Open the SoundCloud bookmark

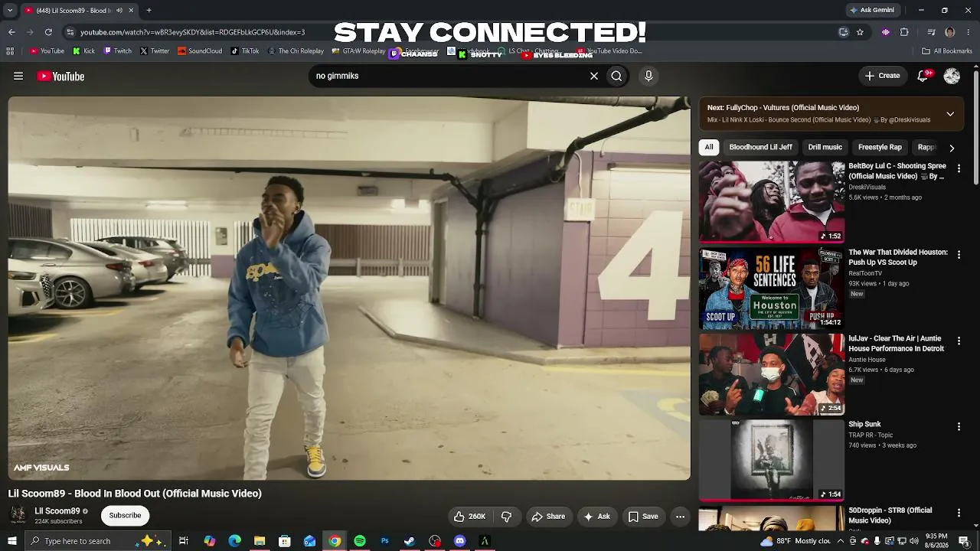[x=200, y=51]
